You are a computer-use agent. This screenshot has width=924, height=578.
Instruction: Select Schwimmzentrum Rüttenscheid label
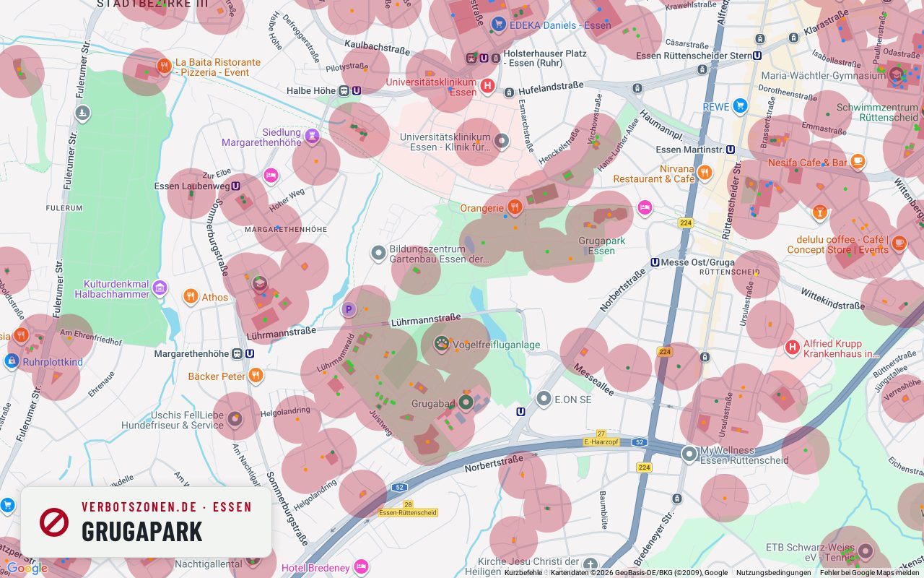878,112
